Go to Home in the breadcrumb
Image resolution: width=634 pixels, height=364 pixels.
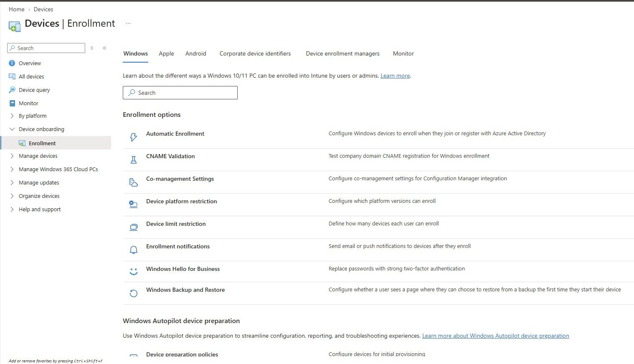tap(17, 9)
